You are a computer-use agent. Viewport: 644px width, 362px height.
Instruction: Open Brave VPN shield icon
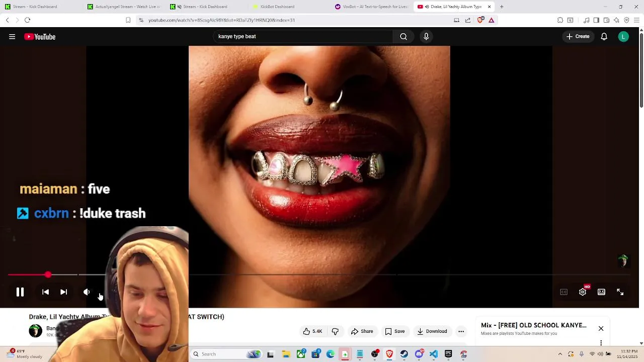coord(626,20)
